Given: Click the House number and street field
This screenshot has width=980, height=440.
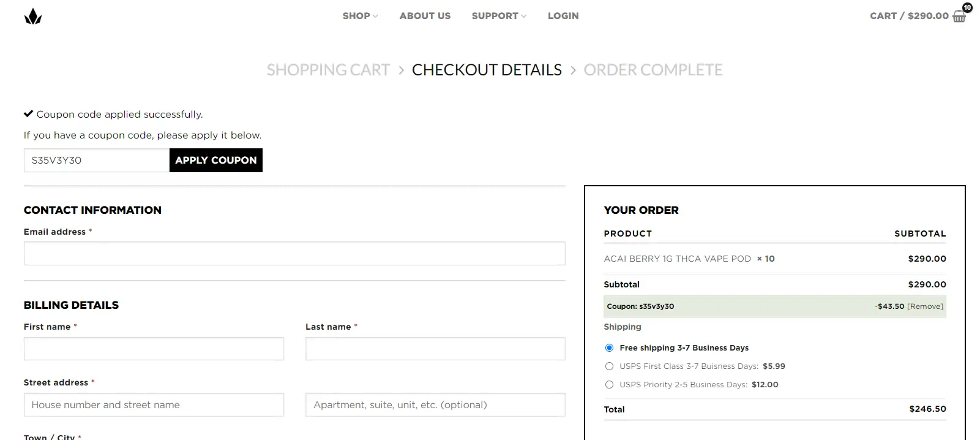Looking at the screenshot, I should (x=154, y=405).
